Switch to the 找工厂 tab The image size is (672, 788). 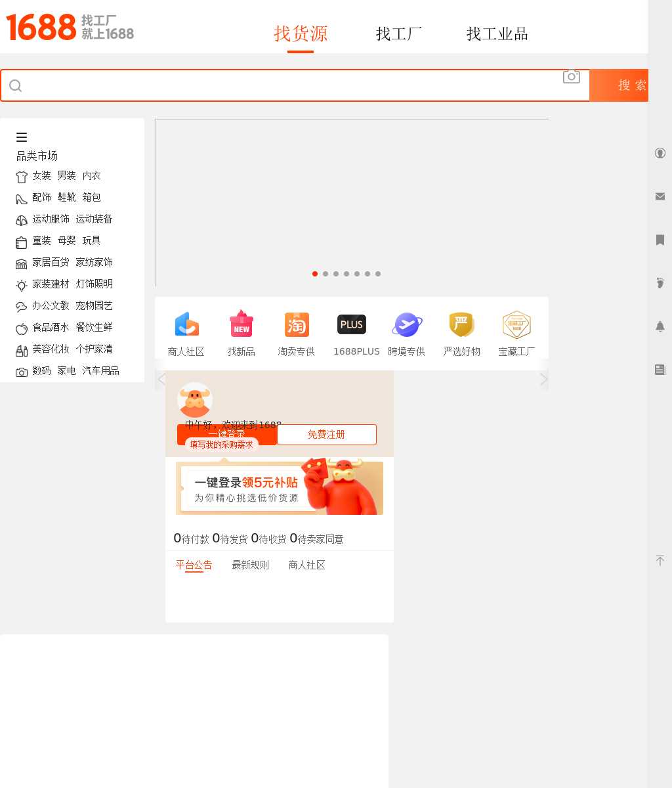click(398, 33)
